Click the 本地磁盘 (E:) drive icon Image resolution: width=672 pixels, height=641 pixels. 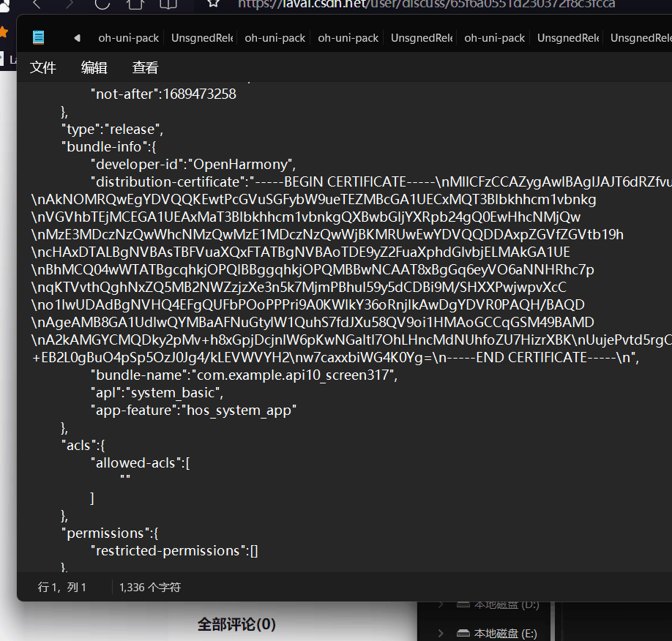463,633
